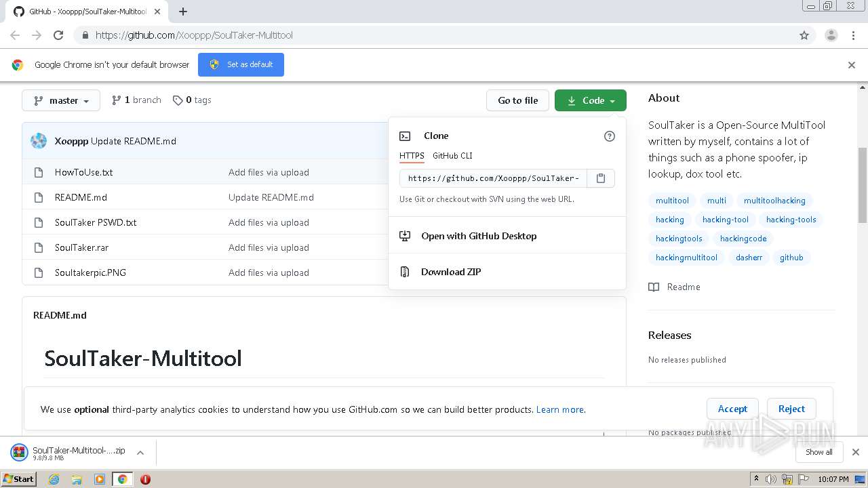The height and width of the screenshot is (488, 868).
Task: Click the clone URL text field
Action: pyautogui.click(x=493, y=178)
